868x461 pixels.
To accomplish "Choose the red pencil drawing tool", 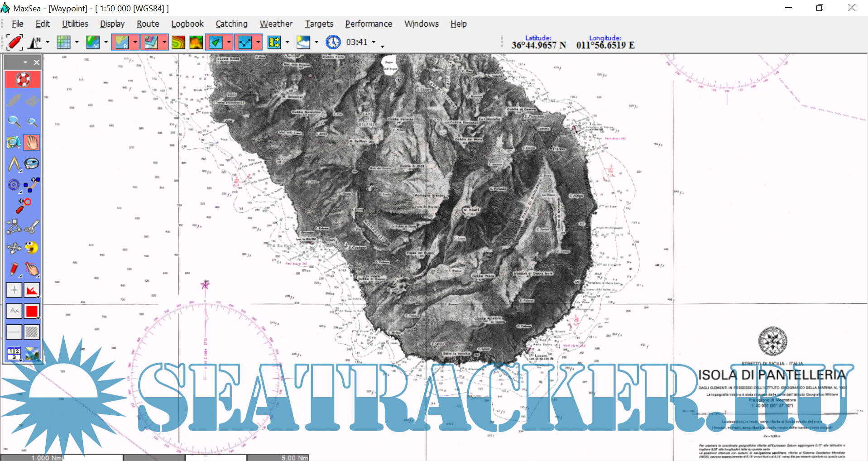I will click(x=14, y=269).
